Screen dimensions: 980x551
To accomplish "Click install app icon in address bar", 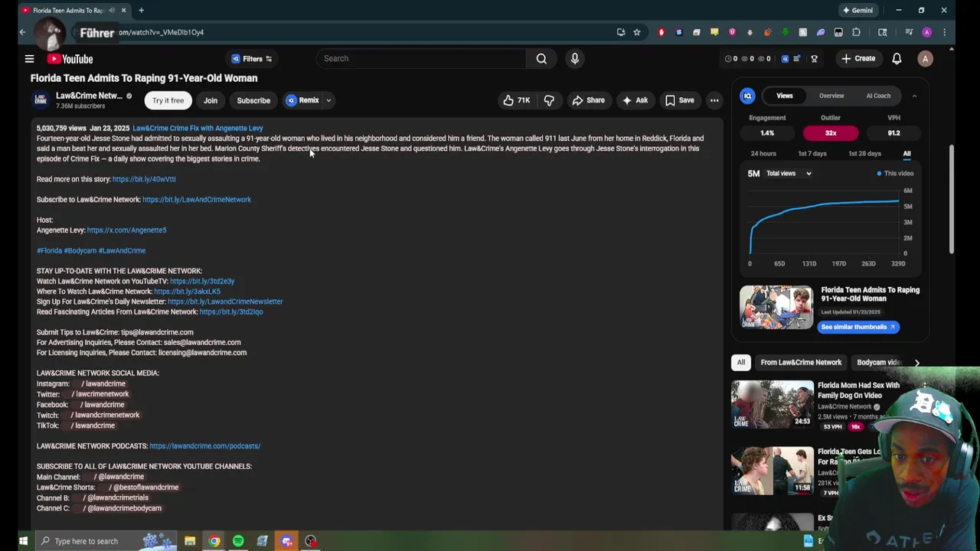I will [621, 32].
